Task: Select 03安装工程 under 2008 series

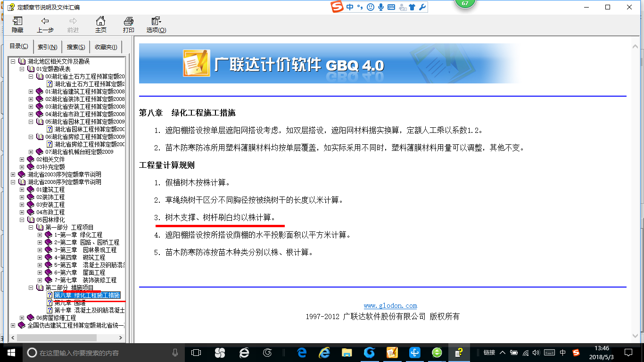Action: coord(50,205)
